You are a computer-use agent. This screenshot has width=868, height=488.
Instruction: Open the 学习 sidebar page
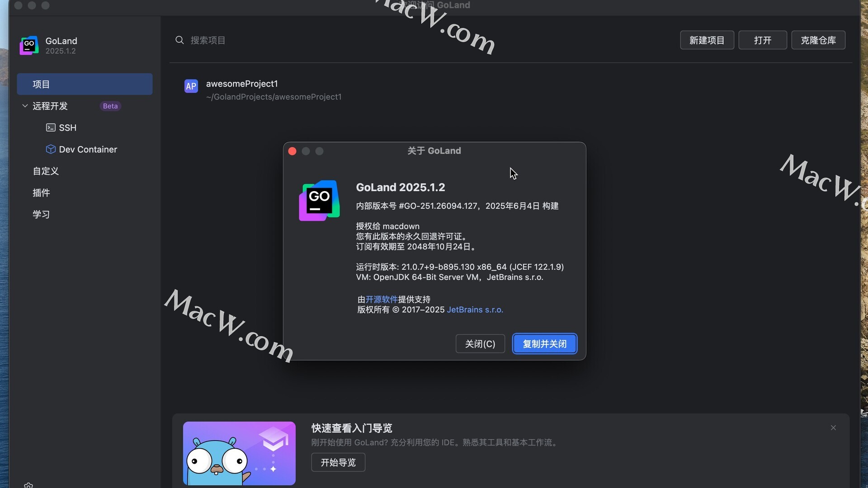[x=41, y=215]
